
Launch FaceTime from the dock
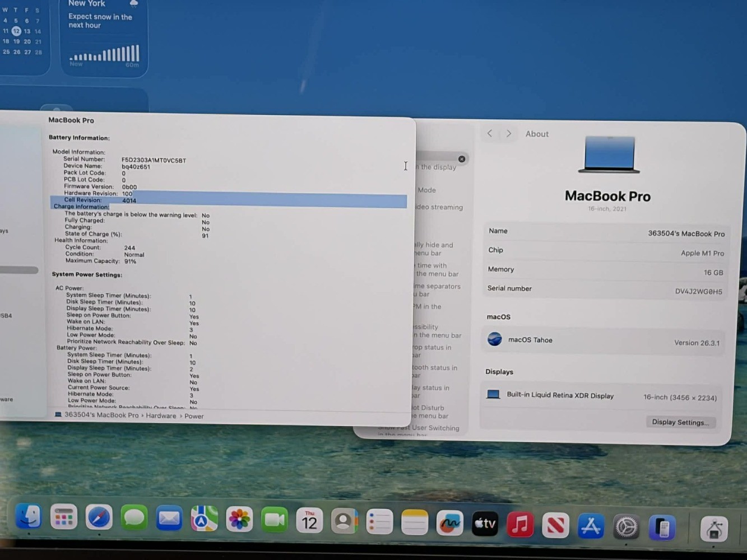click(x=274, y=520)
